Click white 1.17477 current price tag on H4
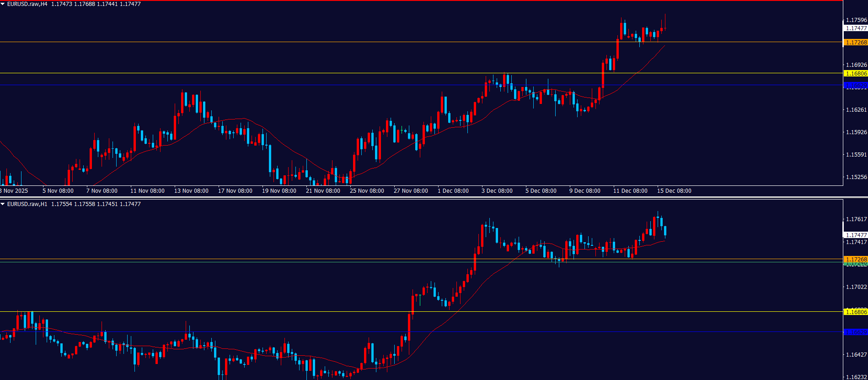This screenshot has width=868, height=380. [x=855, y=28]
